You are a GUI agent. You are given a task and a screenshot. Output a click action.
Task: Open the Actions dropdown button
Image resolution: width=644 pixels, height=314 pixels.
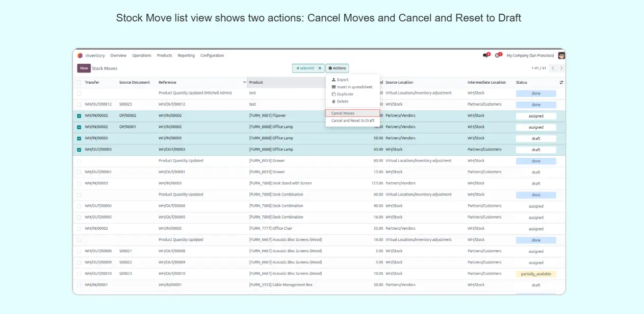pos(337,68)
